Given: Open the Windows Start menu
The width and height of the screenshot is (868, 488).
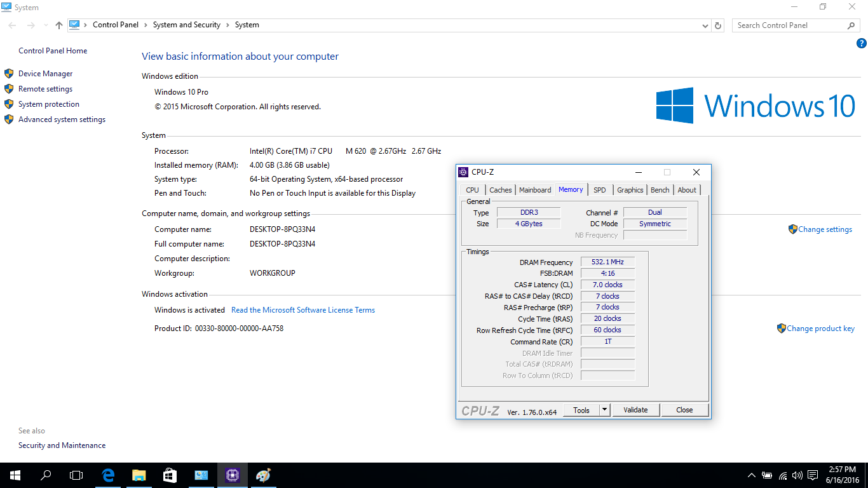Looking at the screenshot, I should [15, 475].
